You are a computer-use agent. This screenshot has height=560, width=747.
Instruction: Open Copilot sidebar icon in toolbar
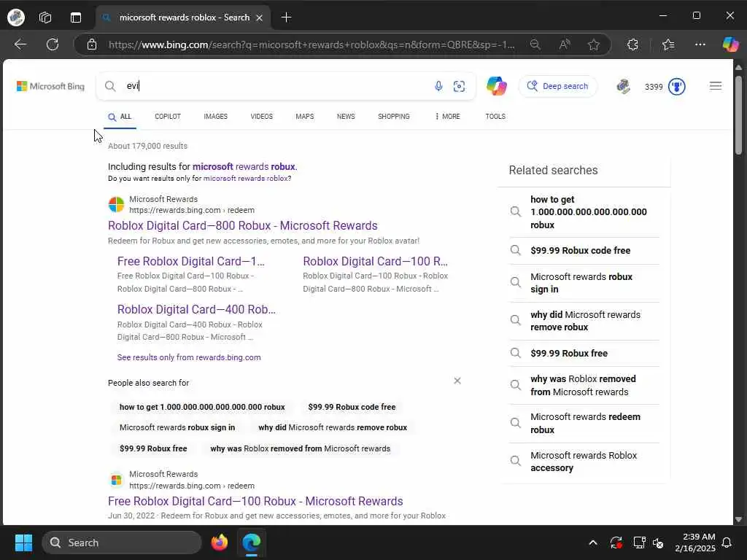coord(730,44)
